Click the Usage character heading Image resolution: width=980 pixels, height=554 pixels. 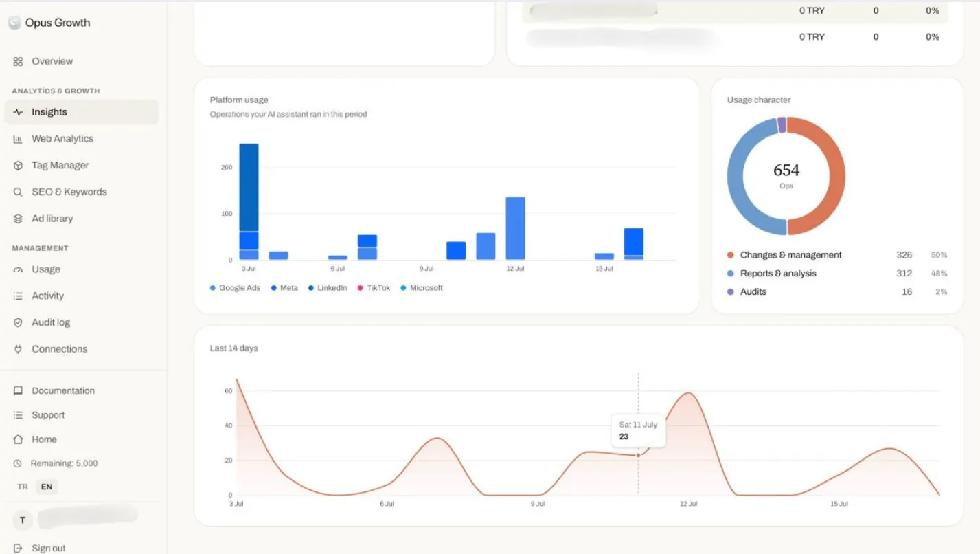758,100
